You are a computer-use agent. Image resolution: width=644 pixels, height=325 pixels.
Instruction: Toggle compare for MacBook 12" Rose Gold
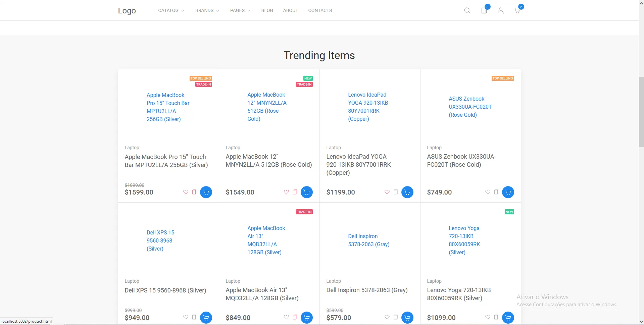click(x=295, y=192)
